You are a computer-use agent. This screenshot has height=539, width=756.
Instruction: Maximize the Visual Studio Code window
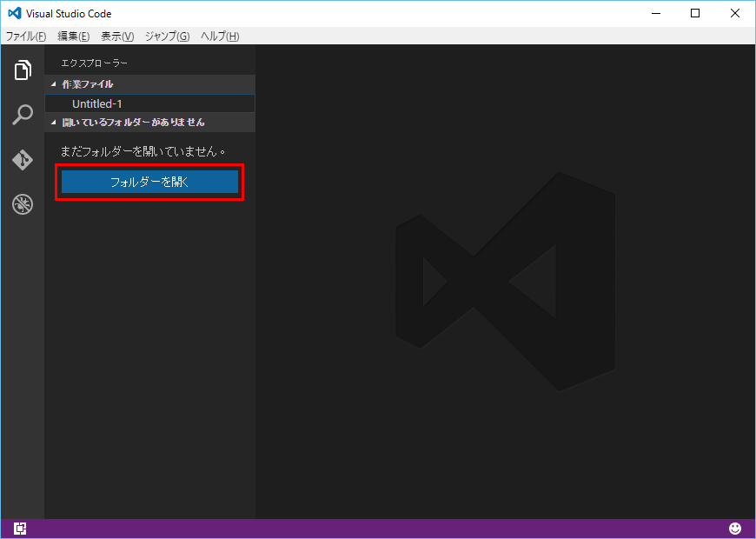pyautogui.click(x=695, y=14)
